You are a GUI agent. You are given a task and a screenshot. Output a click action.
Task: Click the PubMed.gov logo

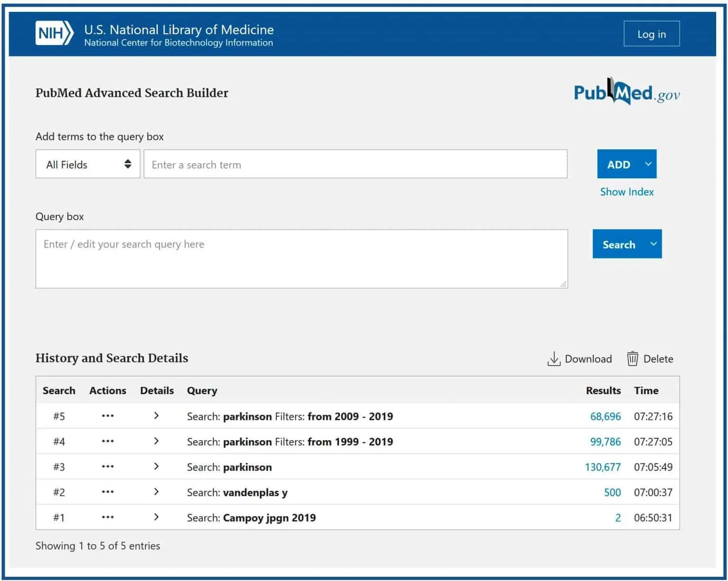[626, 92]
